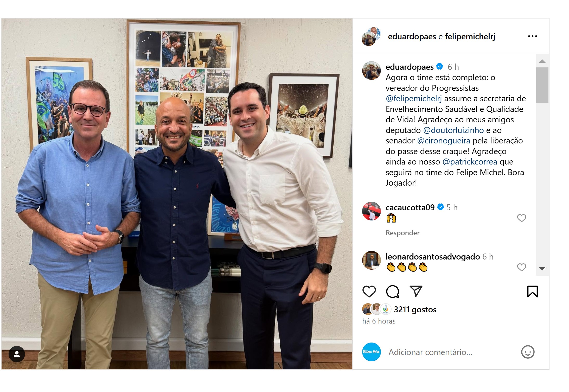Open the emoji picker smiley icon

click(528, 352)
